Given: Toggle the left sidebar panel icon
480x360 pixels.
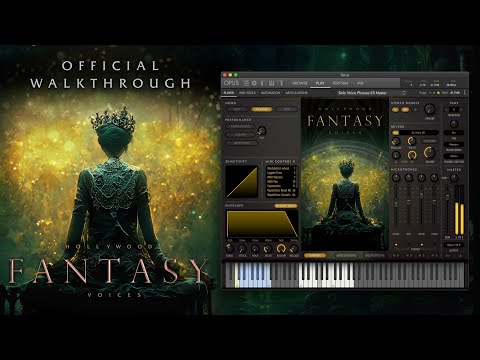Looking at the screenshot, I should pyautogui.click(x=262, y=83).
